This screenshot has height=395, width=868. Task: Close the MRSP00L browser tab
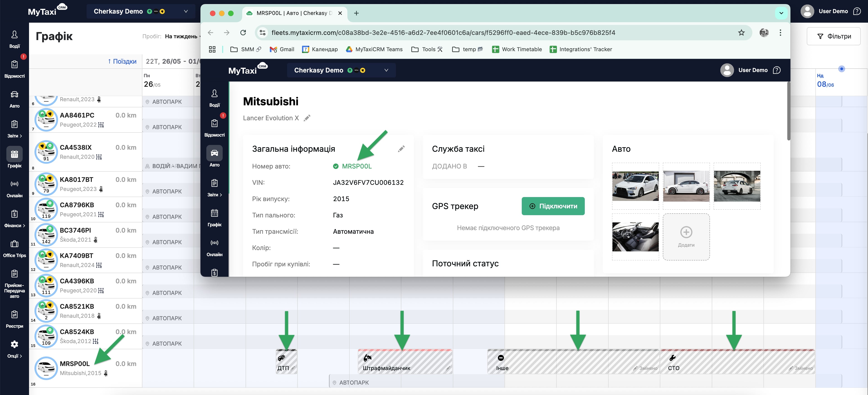tap(340, 13)
